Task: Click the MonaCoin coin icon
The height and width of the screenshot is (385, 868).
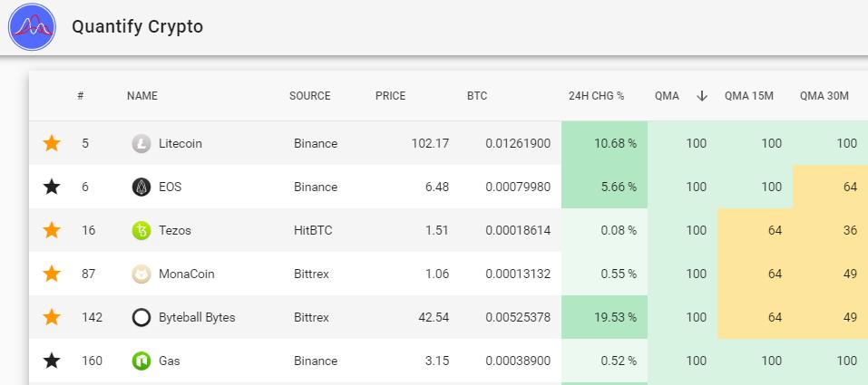Action: [x=141, y=274]
